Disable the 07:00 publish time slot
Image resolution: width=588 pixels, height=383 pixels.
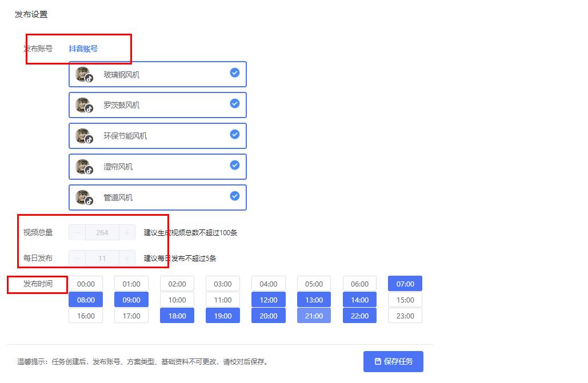click(x=405, y=284)
